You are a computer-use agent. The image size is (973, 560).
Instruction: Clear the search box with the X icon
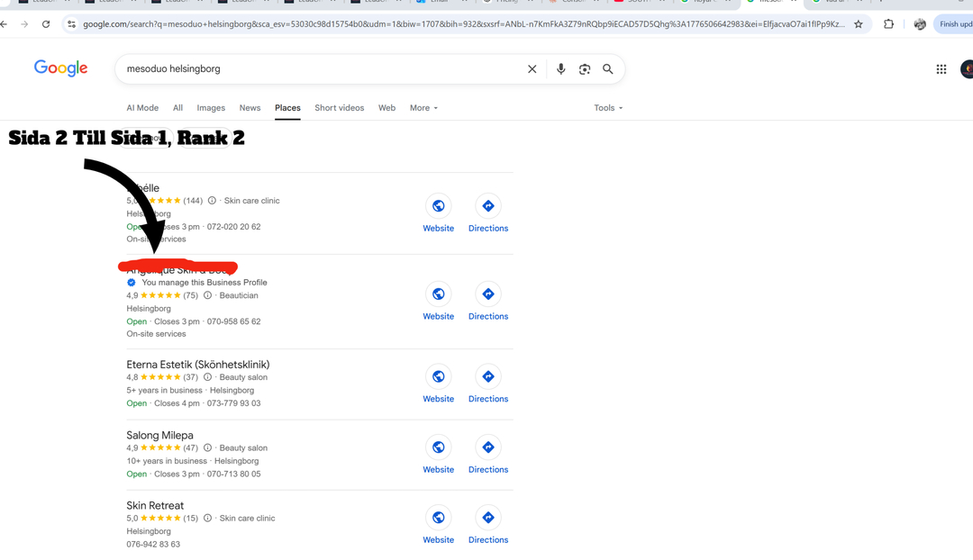(x=532, y=68)
